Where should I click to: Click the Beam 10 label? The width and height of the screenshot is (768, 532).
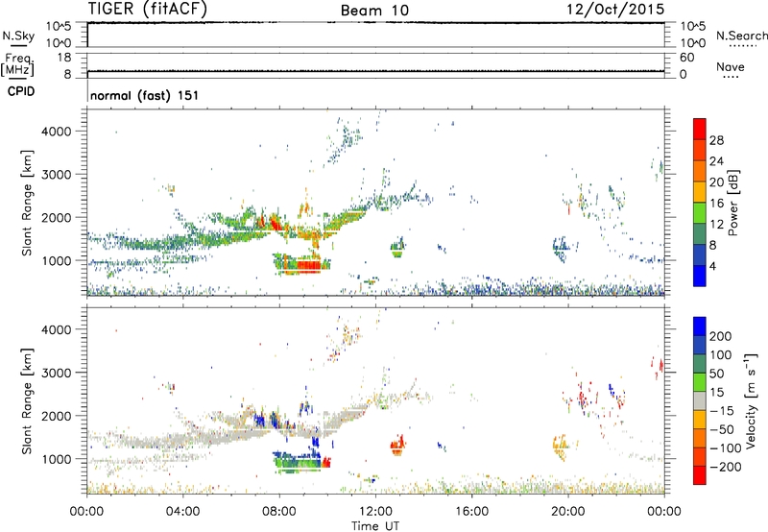coord(374,11)
